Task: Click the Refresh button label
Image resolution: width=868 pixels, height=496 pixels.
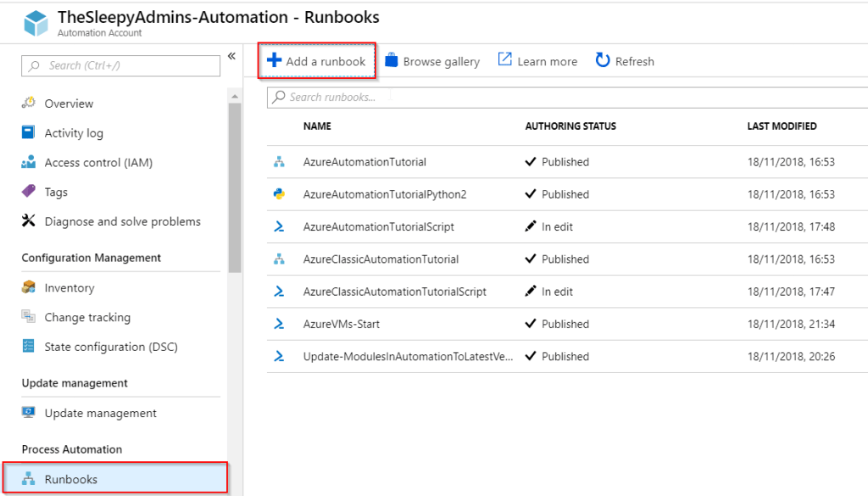Action: click(634, 61)
